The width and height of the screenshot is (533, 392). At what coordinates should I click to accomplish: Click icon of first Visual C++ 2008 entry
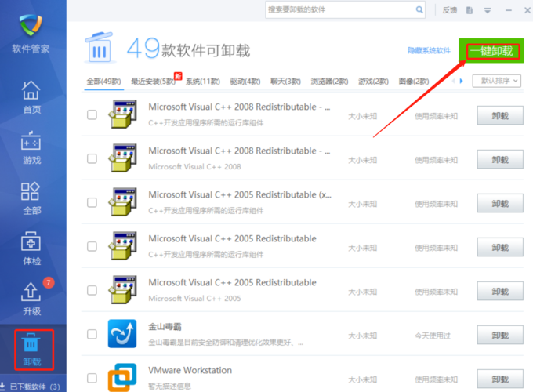[123, 114]
